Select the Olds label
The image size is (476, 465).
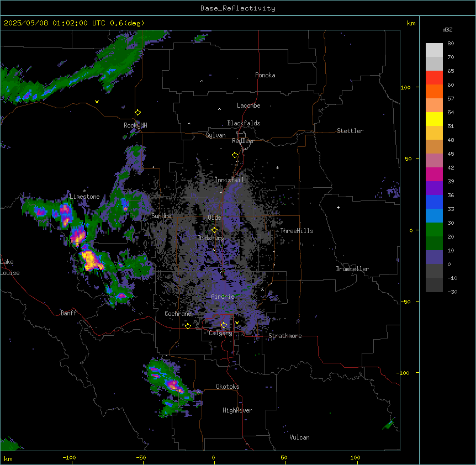(x=214, y=218)
